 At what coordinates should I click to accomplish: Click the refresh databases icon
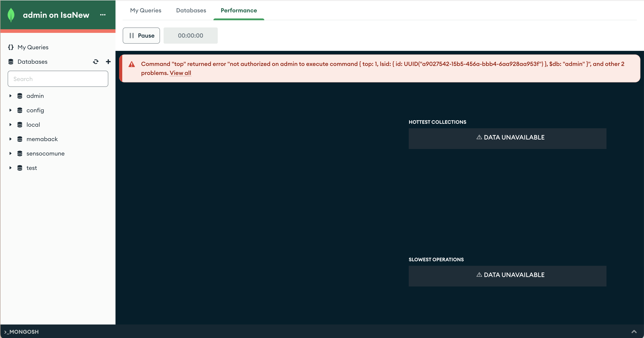tap(96, 62)
